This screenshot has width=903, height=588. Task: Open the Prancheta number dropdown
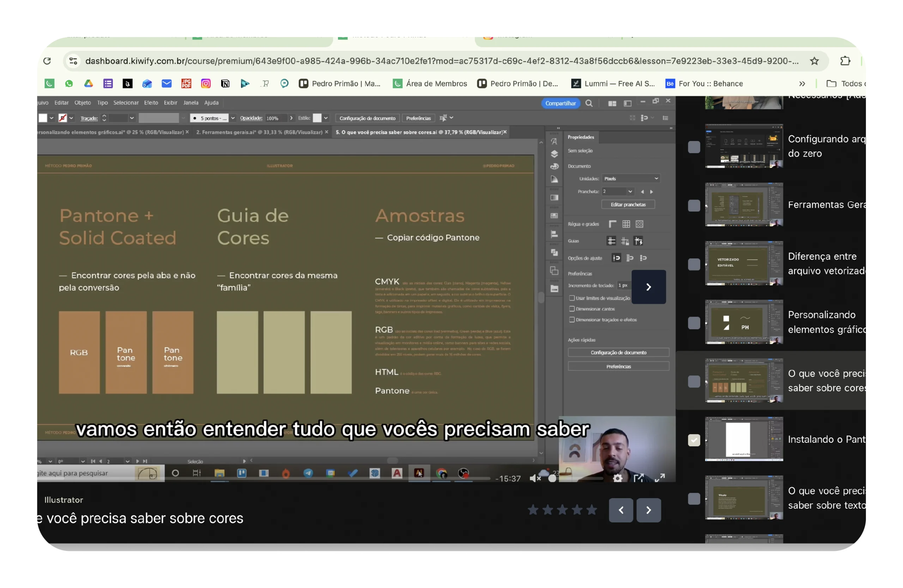click(x=630, y=191)
